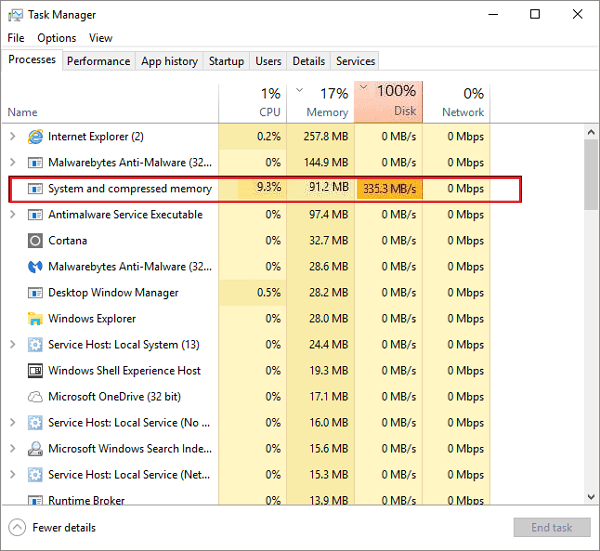
Task: Select the Cortana process row
Action: click(x=246, y=241)
